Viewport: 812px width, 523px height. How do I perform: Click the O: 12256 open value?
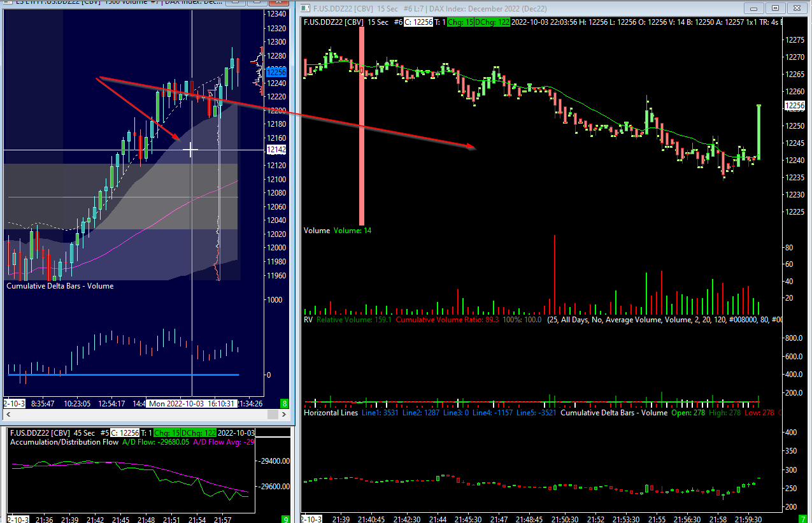pos(653,22)
